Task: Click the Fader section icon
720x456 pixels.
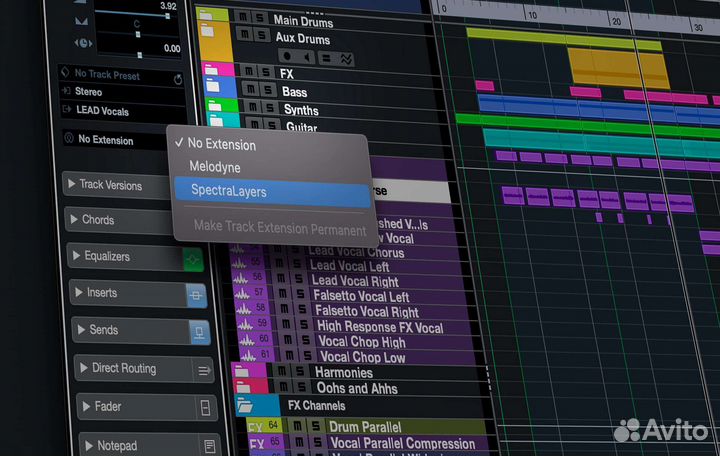Action: tap(205, 408)
